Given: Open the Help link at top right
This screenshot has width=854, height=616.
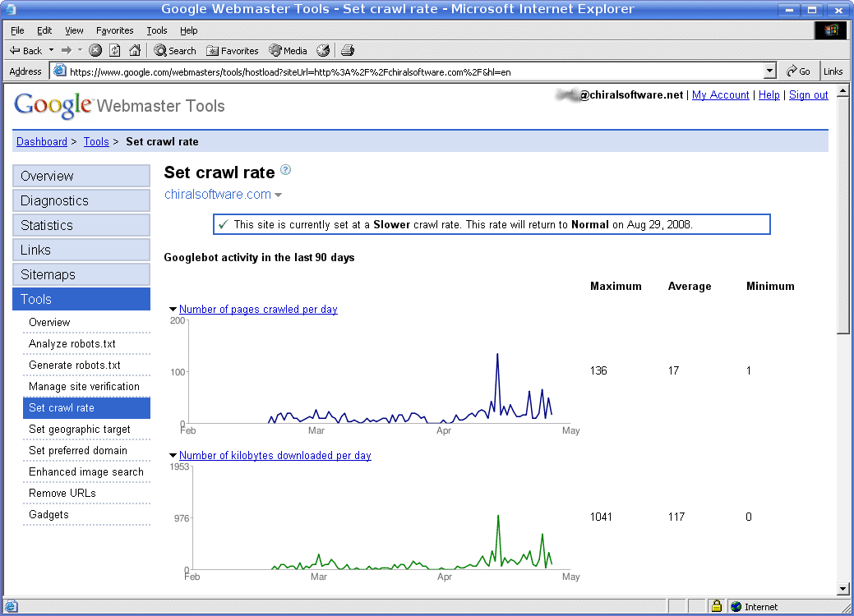Looking at the screenshot, I should pos(769,94).
